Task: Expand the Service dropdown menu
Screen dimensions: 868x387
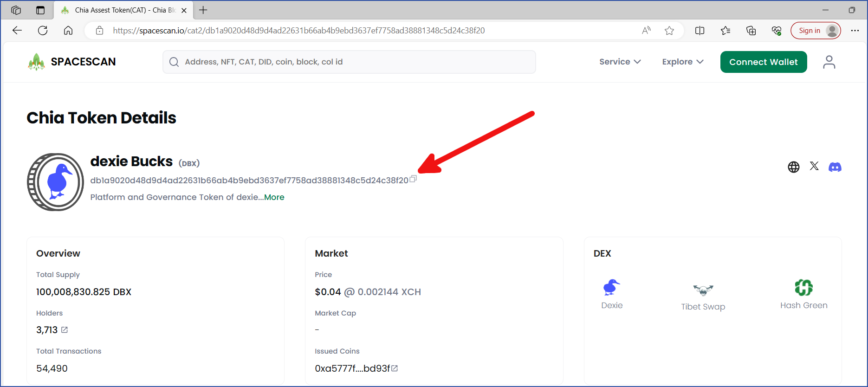Action: point(620,62)
